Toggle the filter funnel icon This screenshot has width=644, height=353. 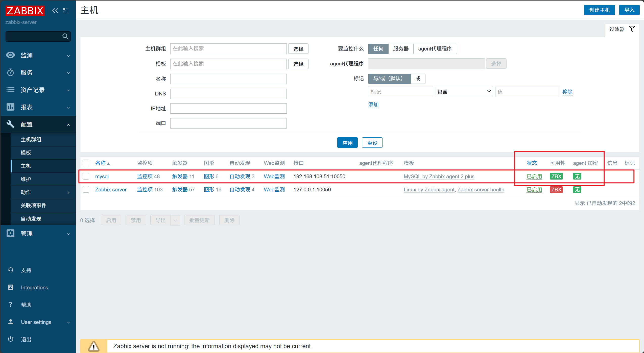pos(632,29)
